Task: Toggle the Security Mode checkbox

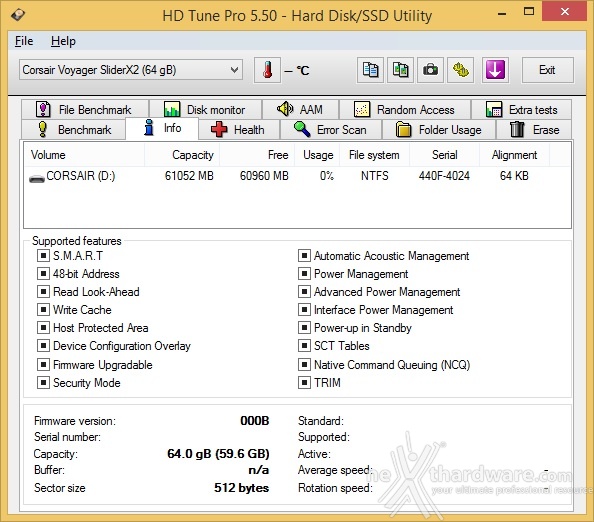Action: click(43, 383)
